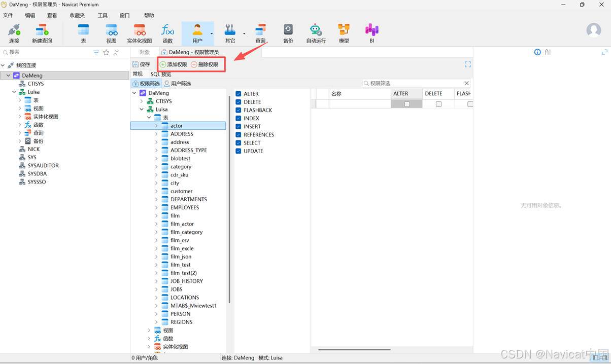Open the 文件 menu
611x364 pixels.
(x=8, y=16)
